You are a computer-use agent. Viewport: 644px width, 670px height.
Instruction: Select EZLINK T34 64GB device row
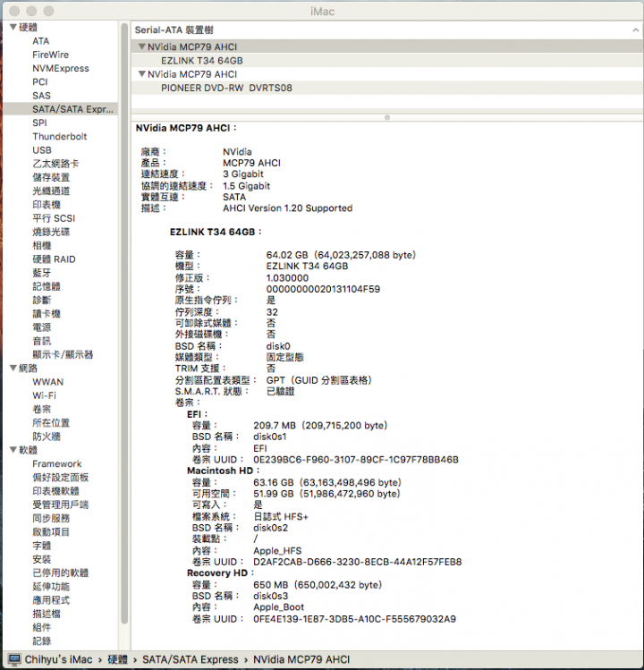(386, 61)
